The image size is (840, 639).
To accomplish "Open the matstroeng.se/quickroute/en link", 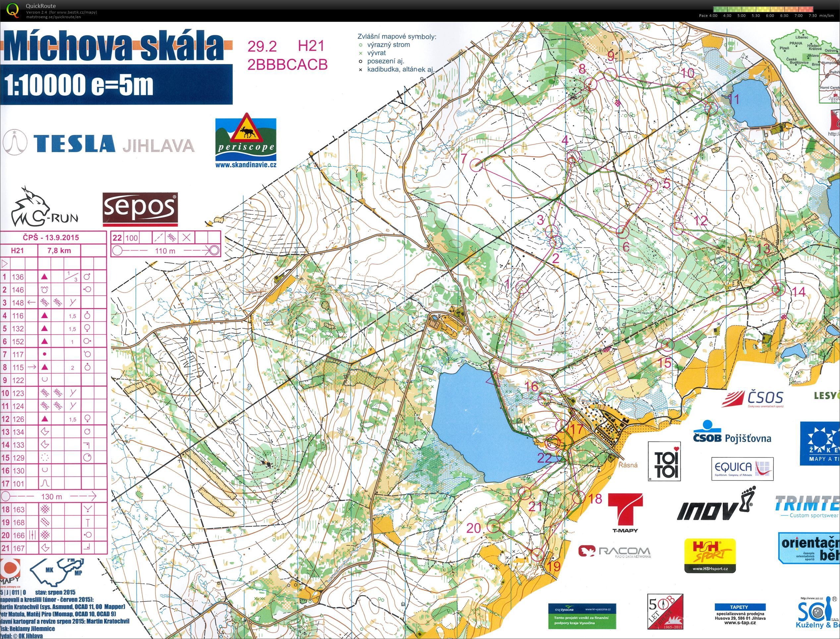I will click(x=53, y=17).
